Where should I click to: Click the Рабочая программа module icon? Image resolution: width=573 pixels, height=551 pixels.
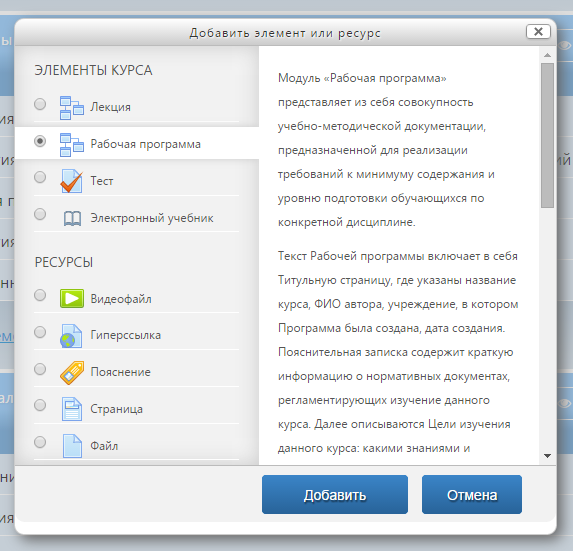72,144
